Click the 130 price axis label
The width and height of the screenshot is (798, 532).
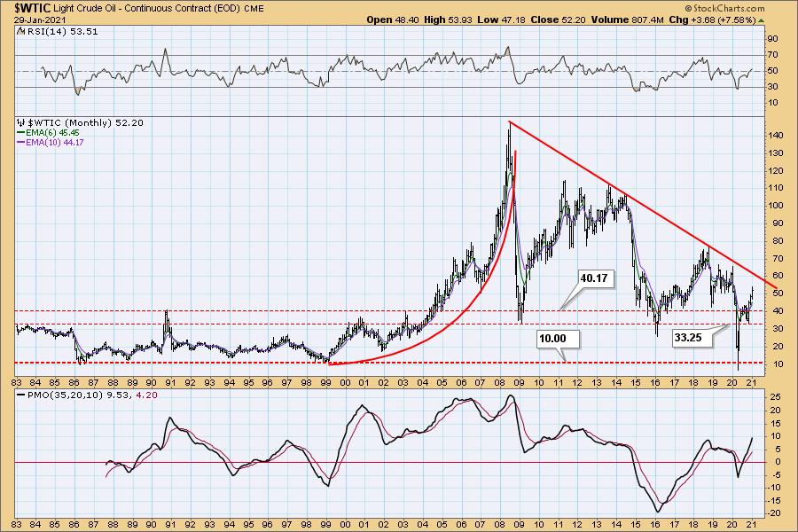[776, 153]
